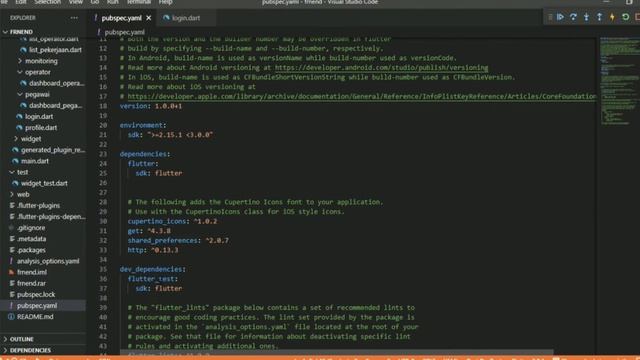This screenshot has width=640, height=360.
Task: Click the debug Step Out icon
Action: (599, 17)
